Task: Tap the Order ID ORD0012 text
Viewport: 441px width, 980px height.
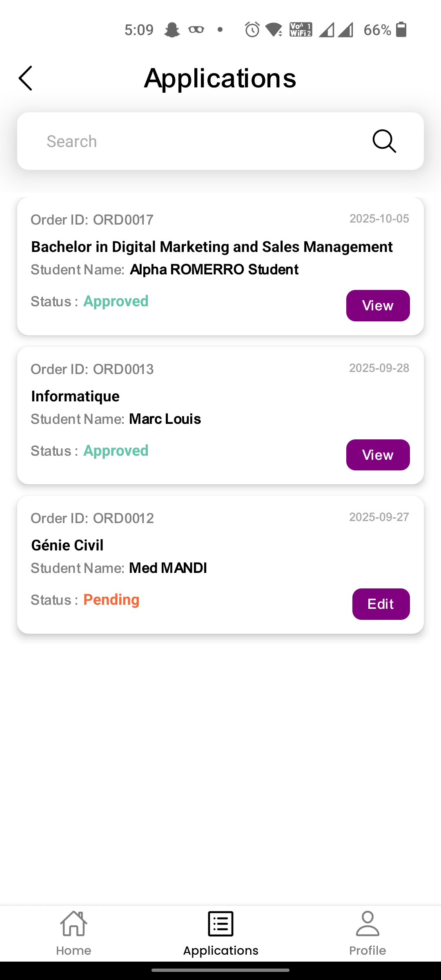Action: point(92,519)
